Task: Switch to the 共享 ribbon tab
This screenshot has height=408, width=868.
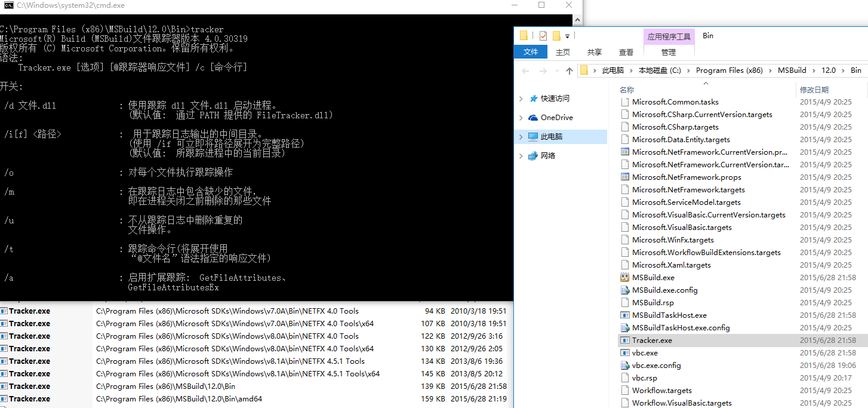Action: tap(595, 53)
